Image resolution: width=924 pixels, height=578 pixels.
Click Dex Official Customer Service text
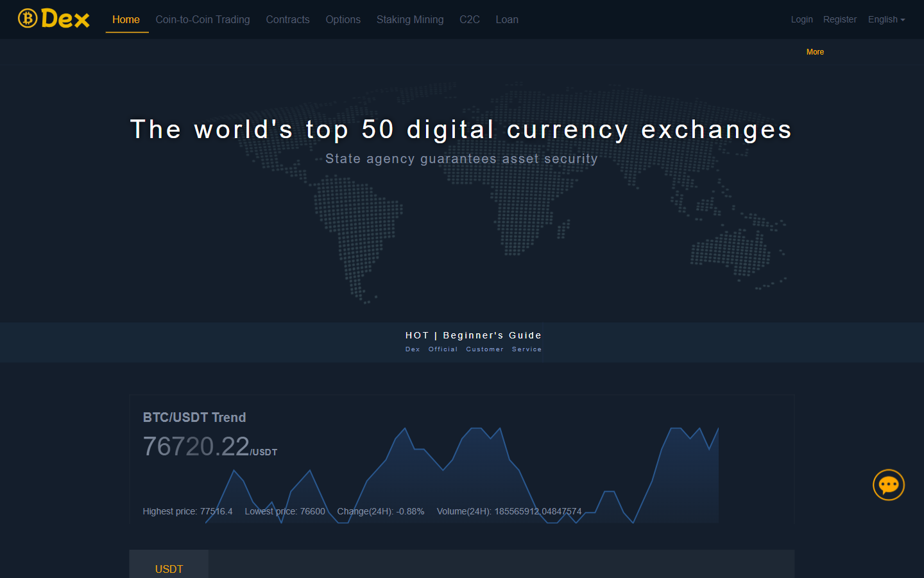tap(474, 349)
